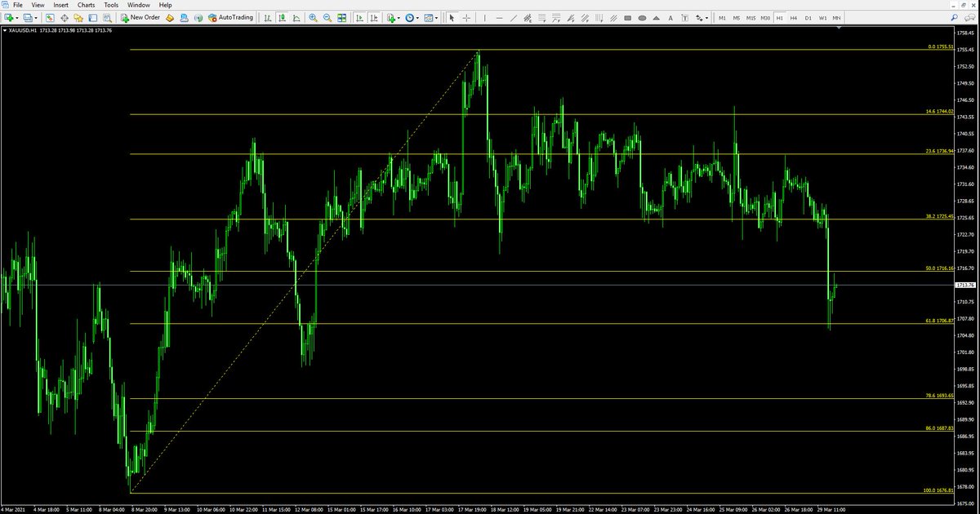Open the Templates icon
This screenshot has height=514, width=980.
428,17
